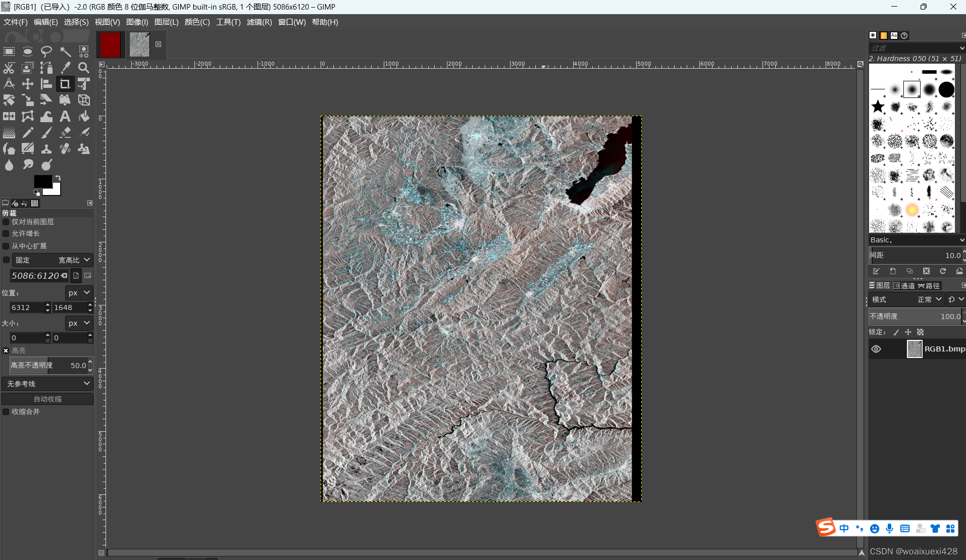The image size is (966, 560).
Task: Enable the 收缩合并 checkbox
Action: click(x=6, y=412)
